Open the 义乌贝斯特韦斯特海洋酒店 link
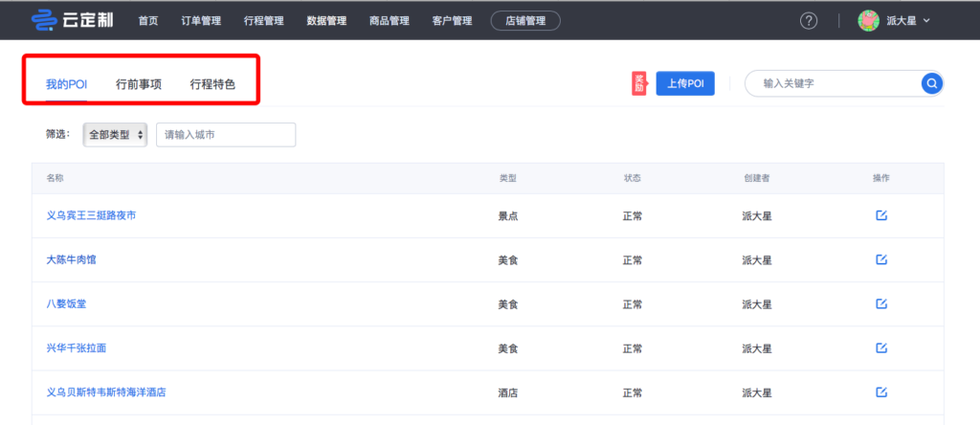The width and height of the screenshot is (980, 425). coord(106,392)
